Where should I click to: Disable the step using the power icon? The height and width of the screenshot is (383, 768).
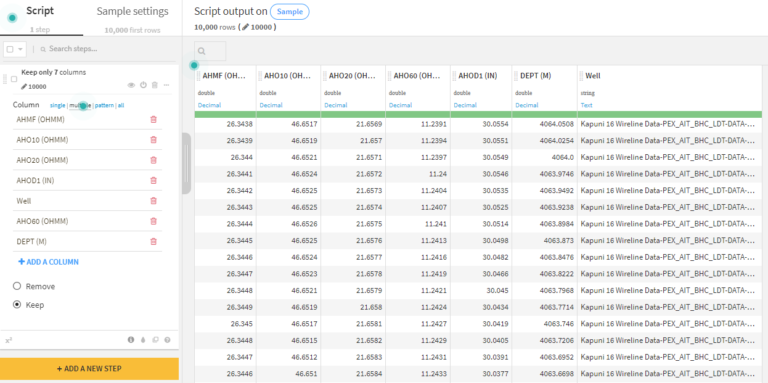[143, 85]
